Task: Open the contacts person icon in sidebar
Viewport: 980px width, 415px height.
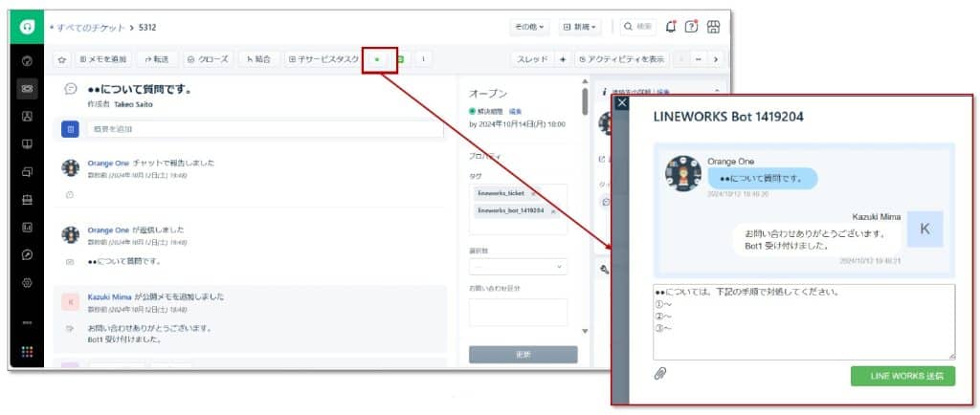Action: [27, 117]
